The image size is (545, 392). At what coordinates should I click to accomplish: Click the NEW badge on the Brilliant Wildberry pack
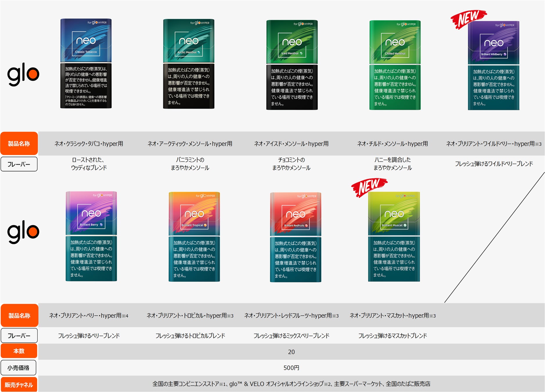click(468, 19)
